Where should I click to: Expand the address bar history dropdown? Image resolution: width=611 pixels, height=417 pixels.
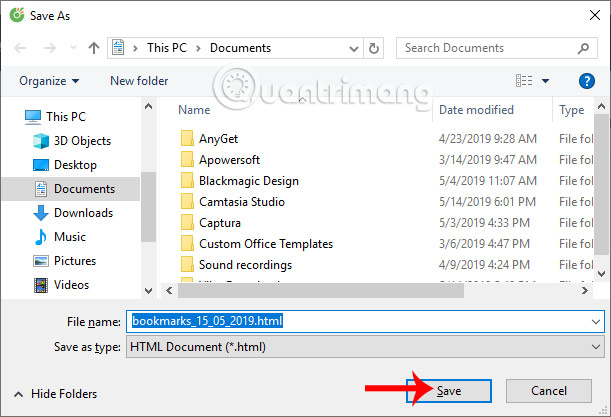[353, 48]
